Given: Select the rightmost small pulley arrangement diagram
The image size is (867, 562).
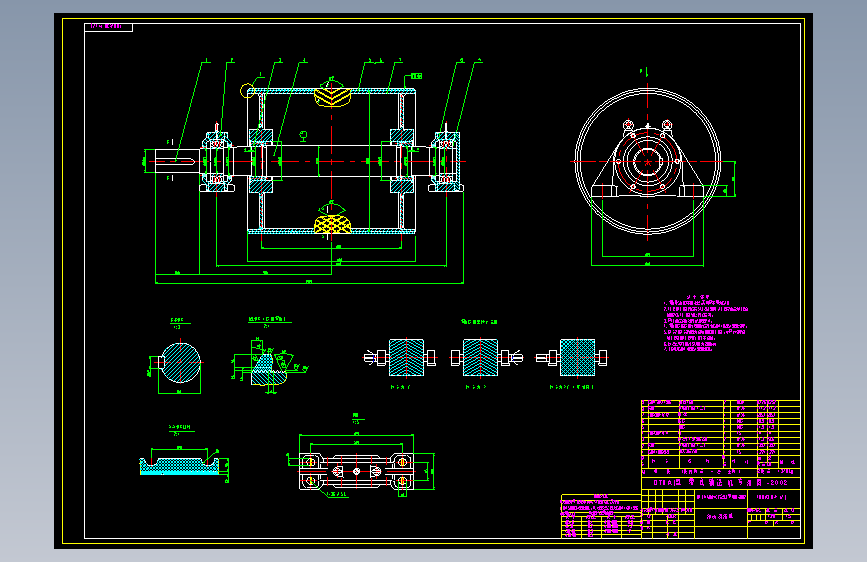Looking at the screenshot, I should [x=572, y=358].
